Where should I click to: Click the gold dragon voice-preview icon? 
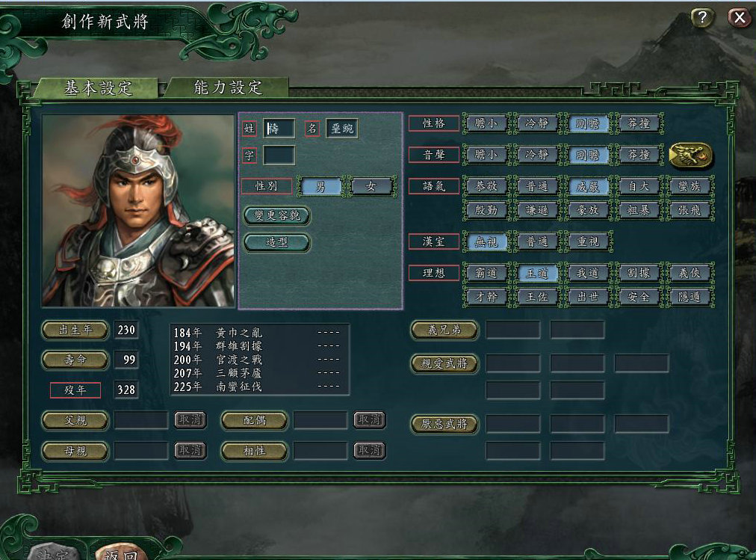point(690,156)
